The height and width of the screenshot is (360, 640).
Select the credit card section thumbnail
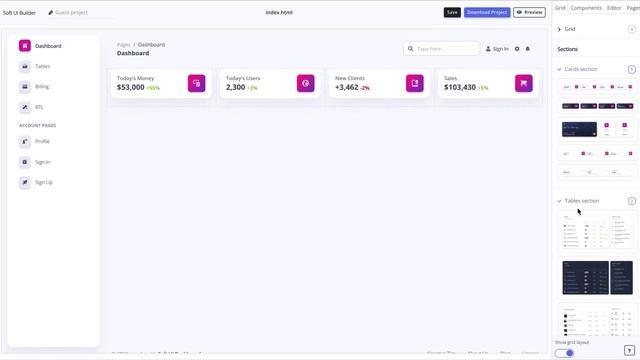598,129
